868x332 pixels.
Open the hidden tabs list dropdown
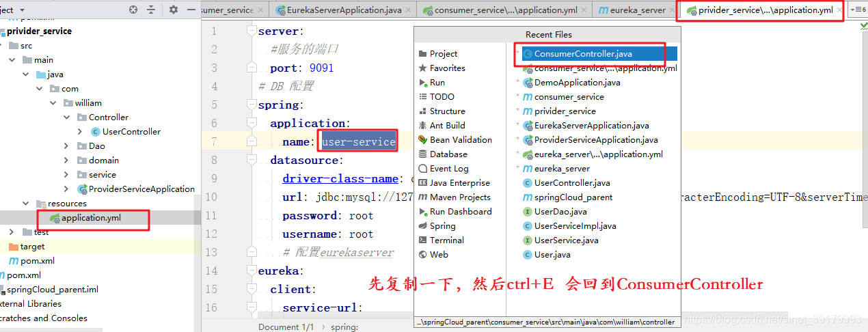858,10
